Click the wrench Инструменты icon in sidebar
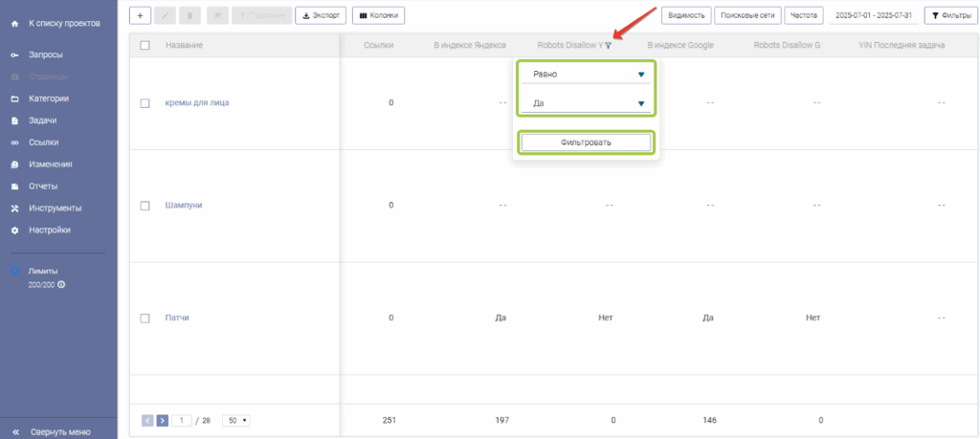Viewport: 980px width, 439px height. [14, 208]
